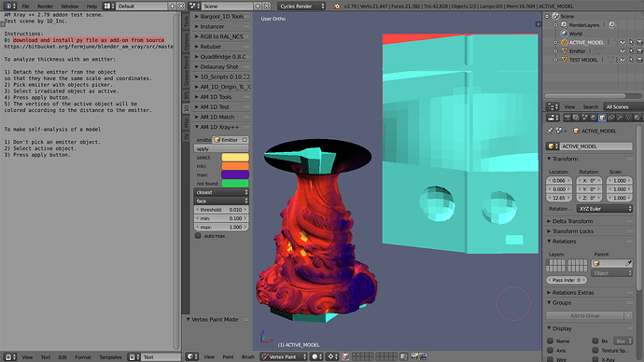The width and height of the screenshot is (644, 362).
Task: Clear the Emitter object picker with X
Action: coord(245,140)
